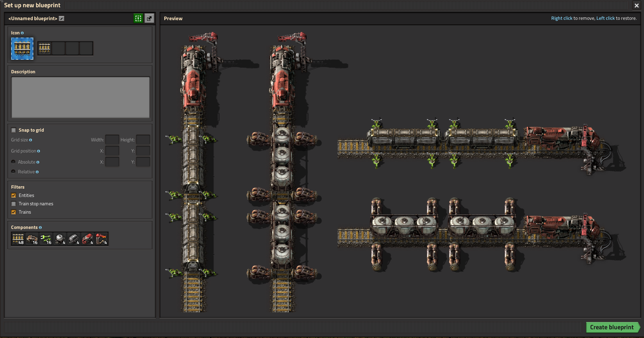The height and width of the screenshot is (338, 644).
Task: Click the fluid wagon component showing 4
Action: (x=60, y=239)
